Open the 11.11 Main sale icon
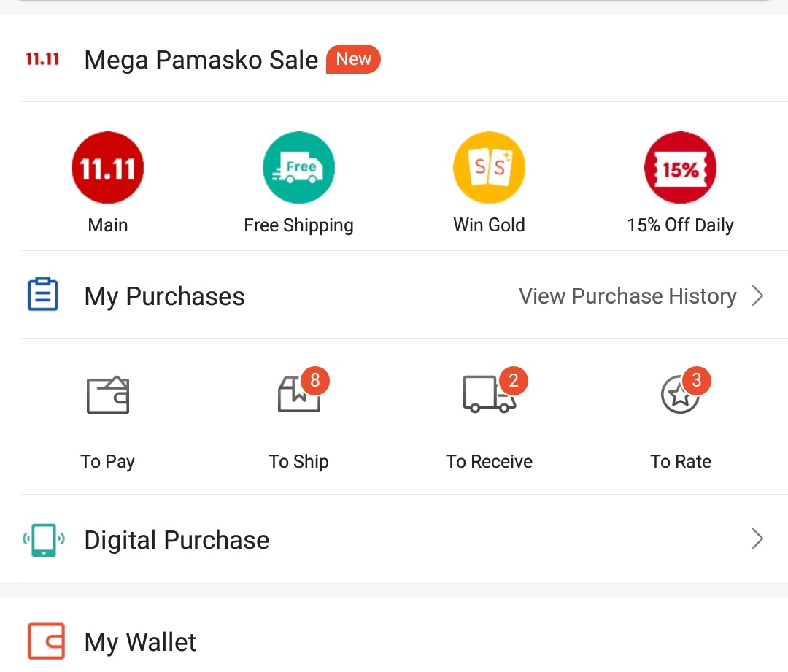788x672 pixels. (x=107, y=167)
